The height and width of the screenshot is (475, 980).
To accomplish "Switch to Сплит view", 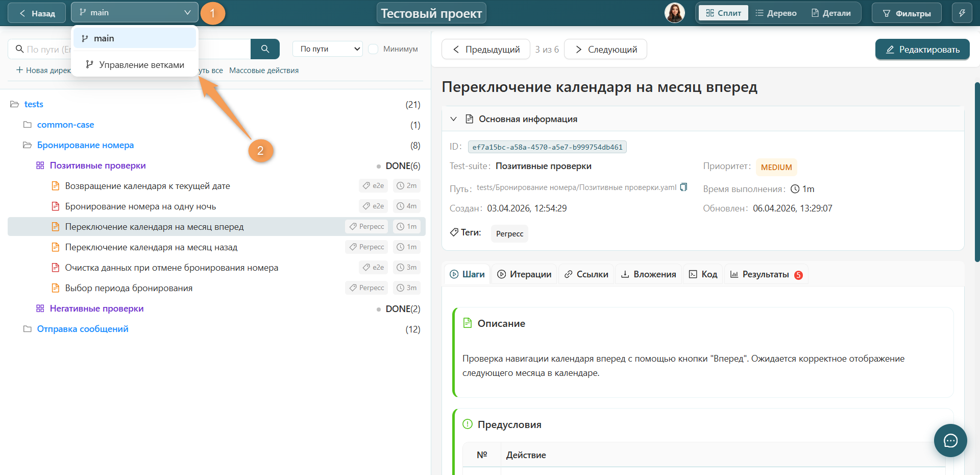I will coord(723,13).
